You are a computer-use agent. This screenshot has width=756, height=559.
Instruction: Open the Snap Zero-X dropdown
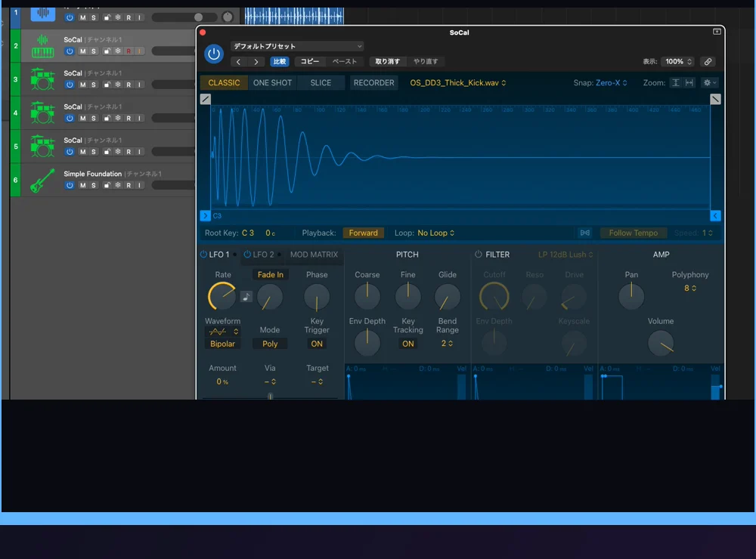click(612, 83)
